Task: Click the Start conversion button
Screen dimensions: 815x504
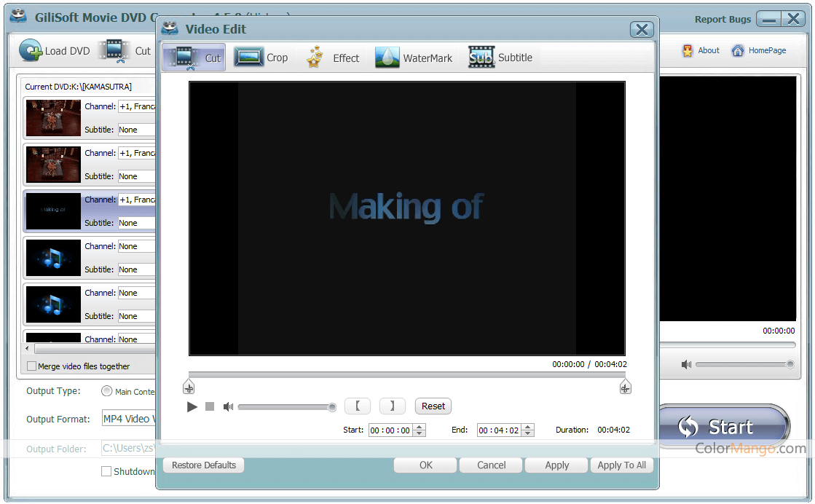Action: (x=723, y=427)
